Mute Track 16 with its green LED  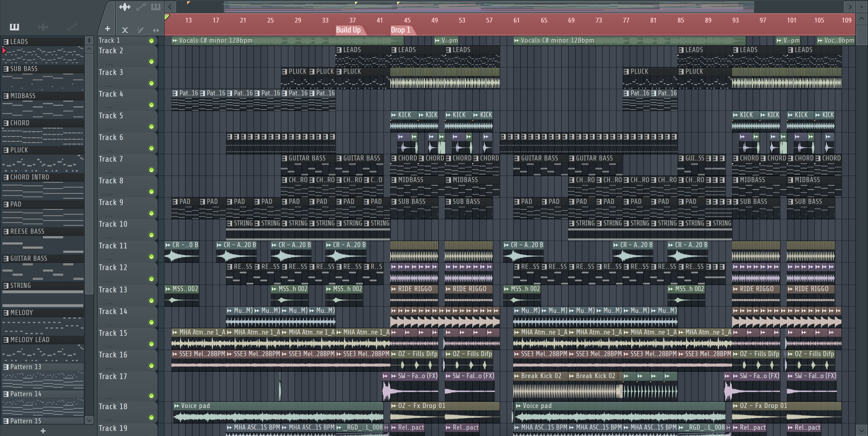pyautogui.click(x=152, y=366)
